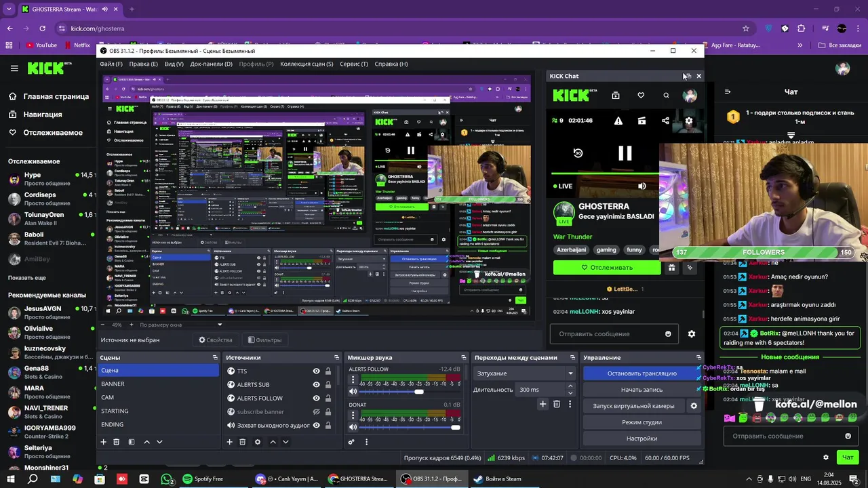Open Вид (V) menu in OBS

click(x=174, y=64)
